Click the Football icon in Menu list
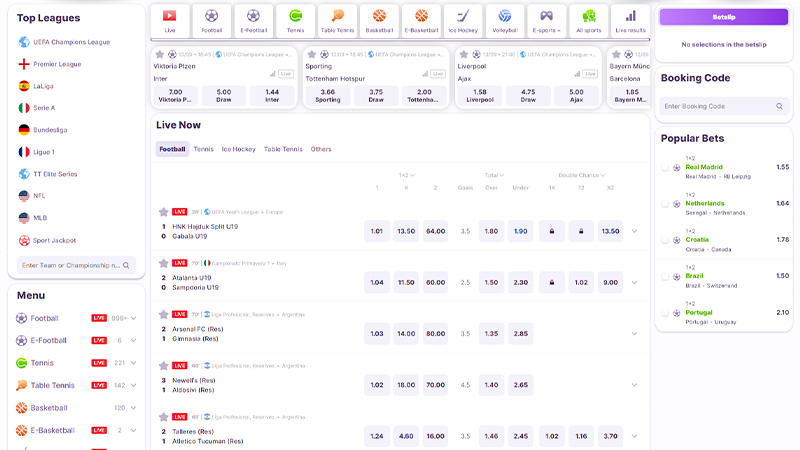Screen dimensions: 800x450 [21, 318]
